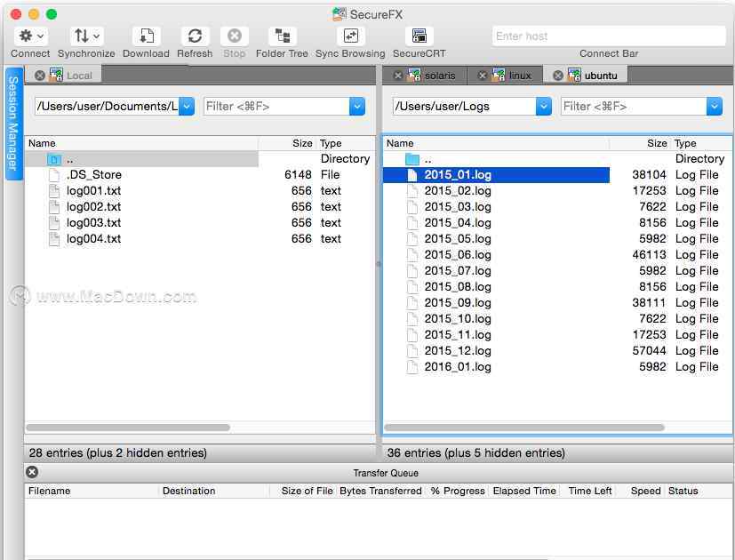Click the parent folder icon in remote pane
This screenshot has height=560, width=735.
point(412,159)
